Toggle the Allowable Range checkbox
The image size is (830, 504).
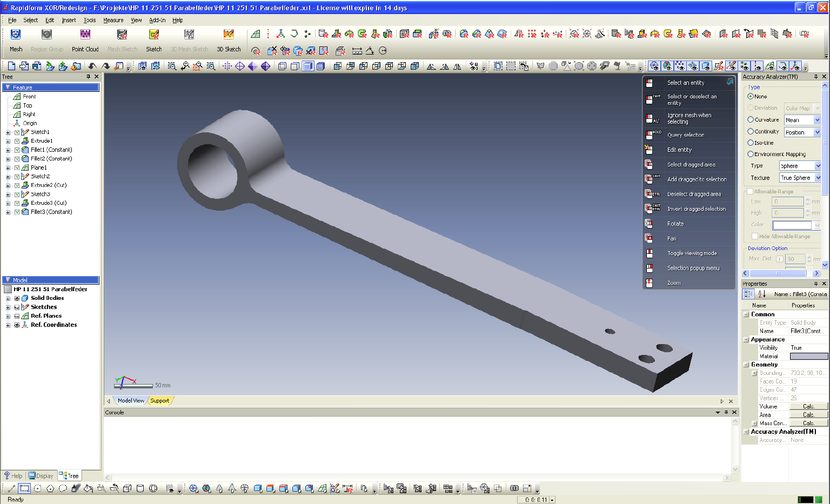[750, 191]
